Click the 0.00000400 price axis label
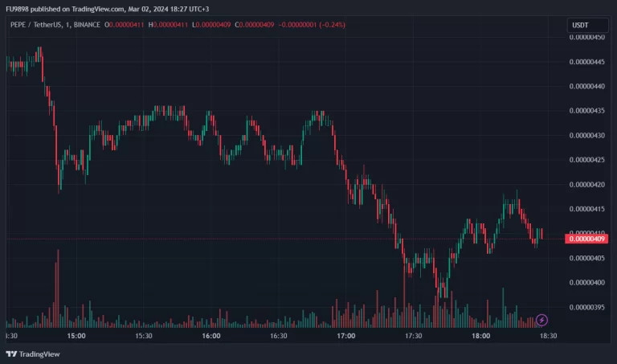The height and width of the screenshot is (364, 617). [x=586, y=283]
